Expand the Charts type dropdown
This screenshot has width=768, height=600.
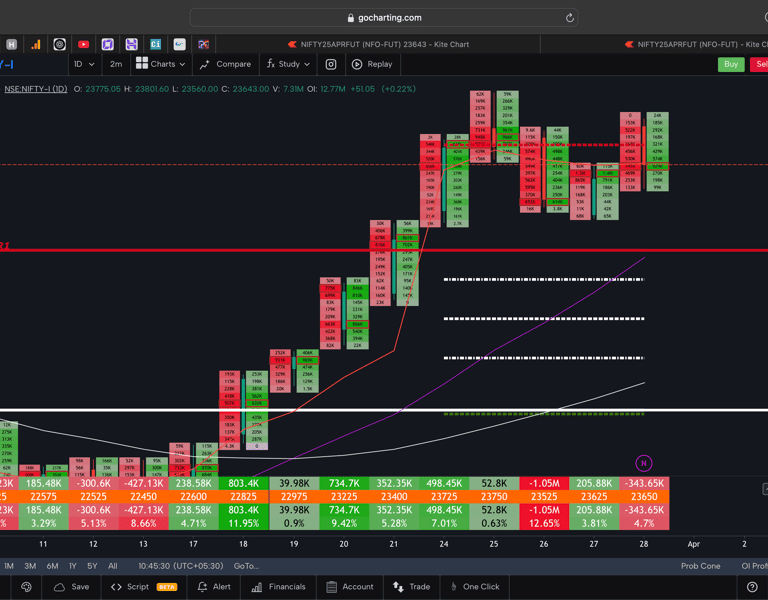coord(161,64)
